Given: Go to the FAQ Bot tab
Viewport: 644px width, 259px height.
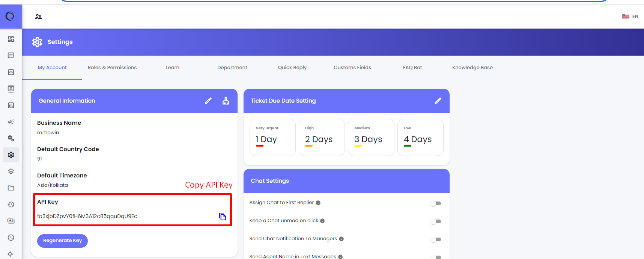Looking at the screenshot, I should point(412,68).
